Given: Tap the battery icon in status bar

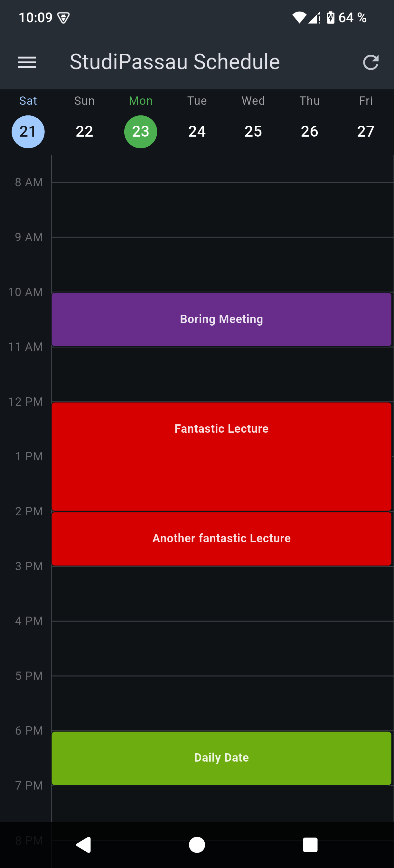Looking at the screenshot, I should [x=331, y=18].
